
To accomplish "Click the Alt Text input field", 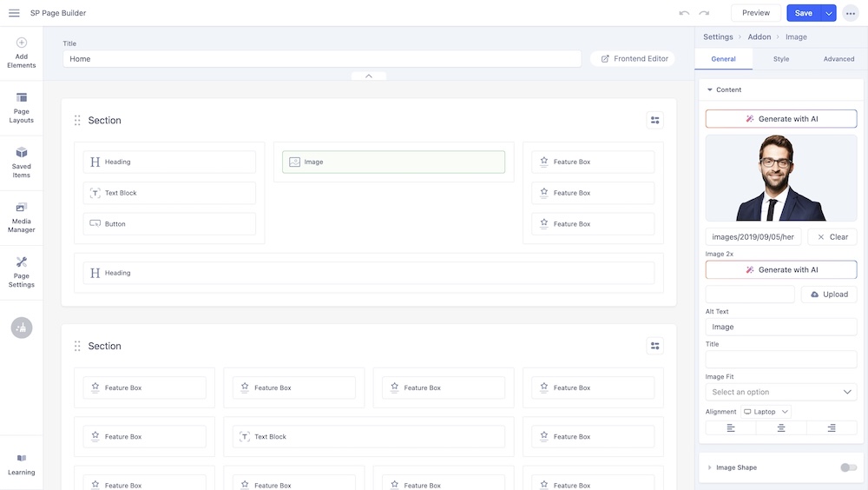I will tap(781, 327).
